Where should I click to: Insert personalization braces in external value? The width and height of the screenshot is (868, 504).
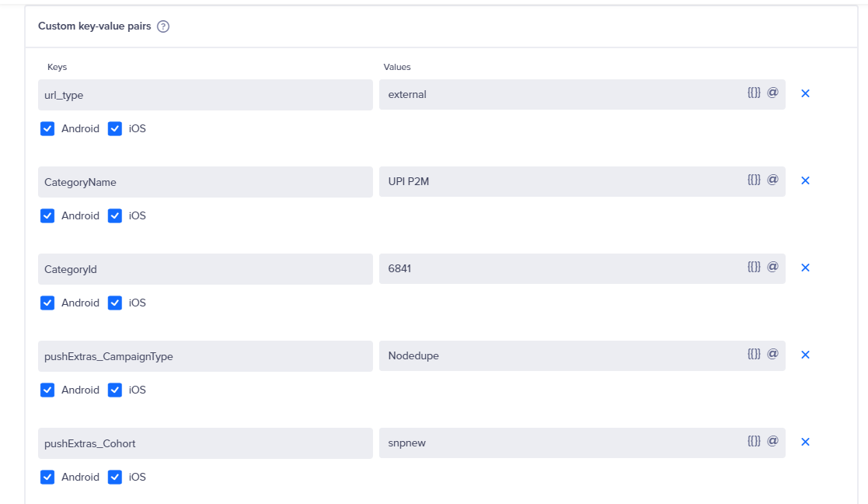754,93
